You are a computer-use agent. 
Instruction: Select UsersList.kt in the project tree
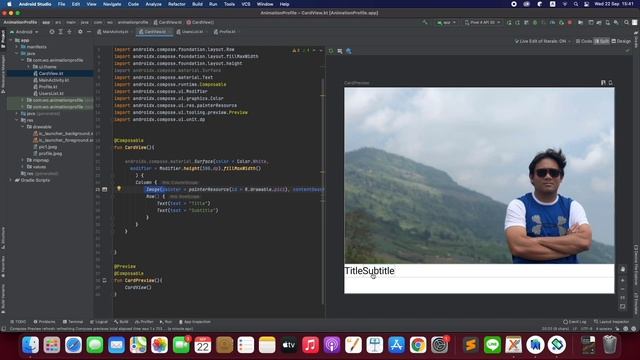point(51,93)
